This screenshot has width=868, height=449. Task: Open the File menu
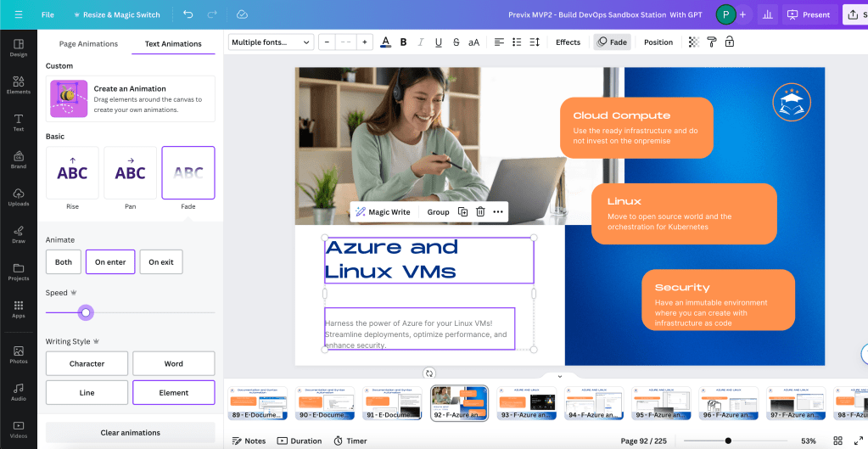point(48,14)
